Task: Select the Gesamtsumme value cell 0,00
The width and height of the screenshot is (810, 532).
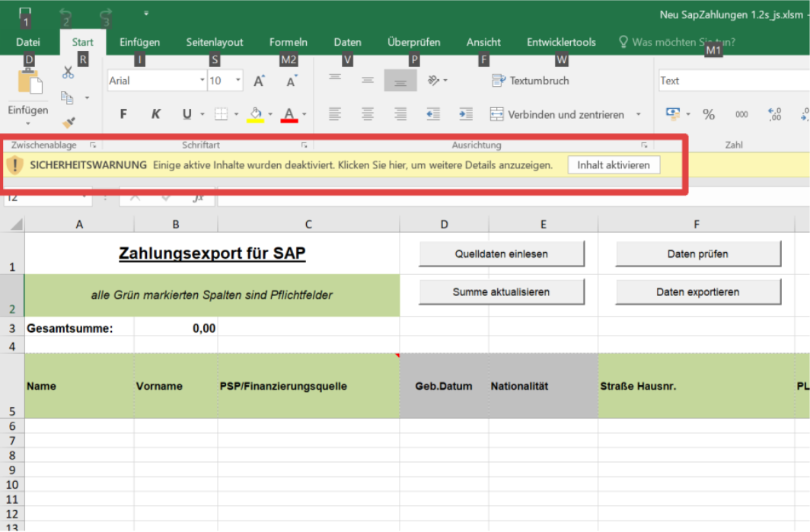Action: pos(176,328)
